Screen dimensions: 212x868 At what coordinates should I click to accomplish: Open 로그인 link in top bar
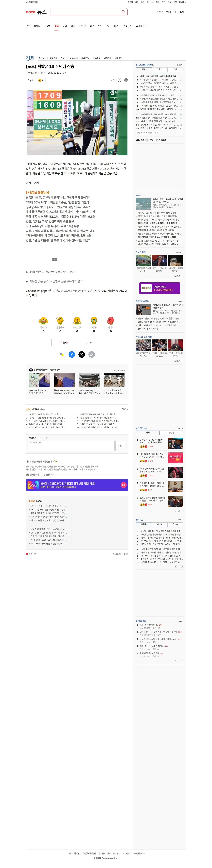click(x=130, y=2)
